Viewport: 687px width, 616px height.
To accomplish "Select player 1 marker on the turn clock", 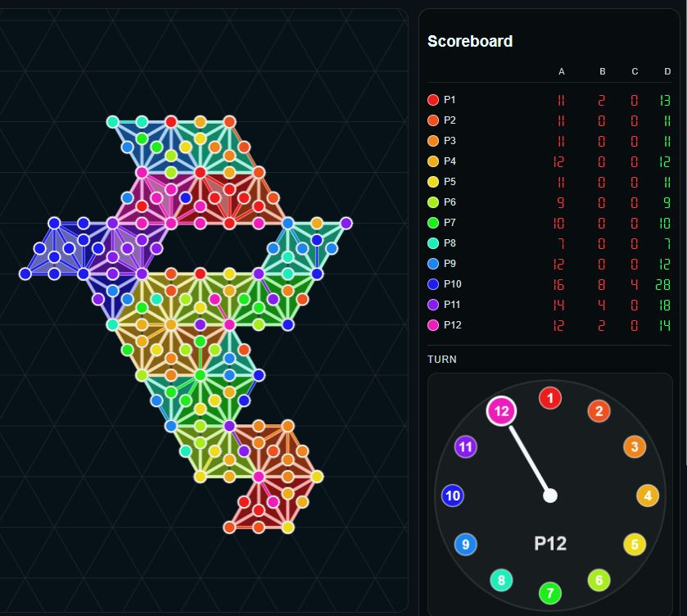I will [549, 398].
